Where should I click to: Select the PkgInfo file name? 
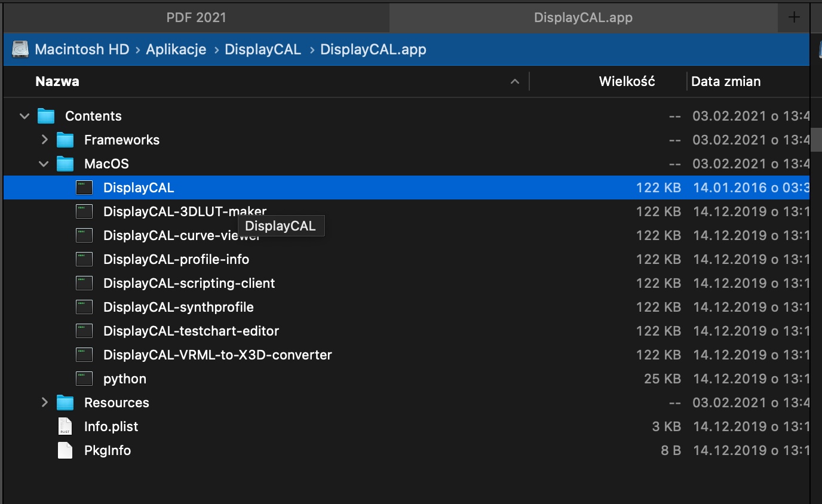(108, 450)
